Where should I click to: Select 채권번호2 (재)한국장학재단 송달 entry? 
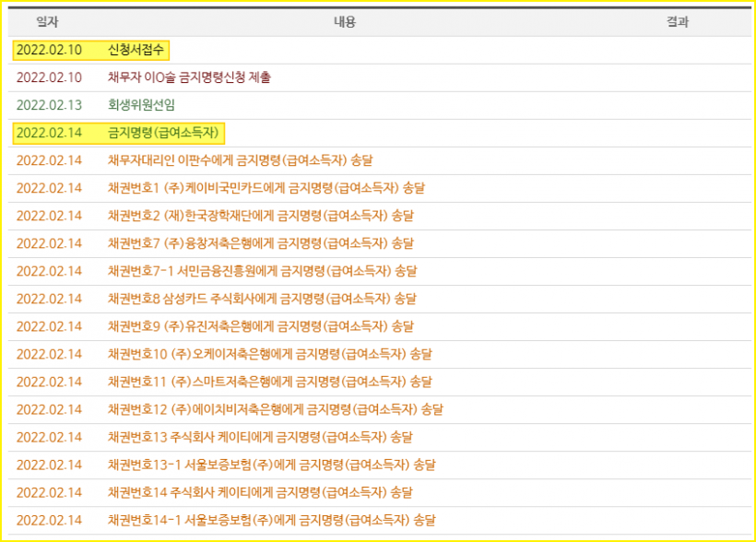tap(261, 216)
